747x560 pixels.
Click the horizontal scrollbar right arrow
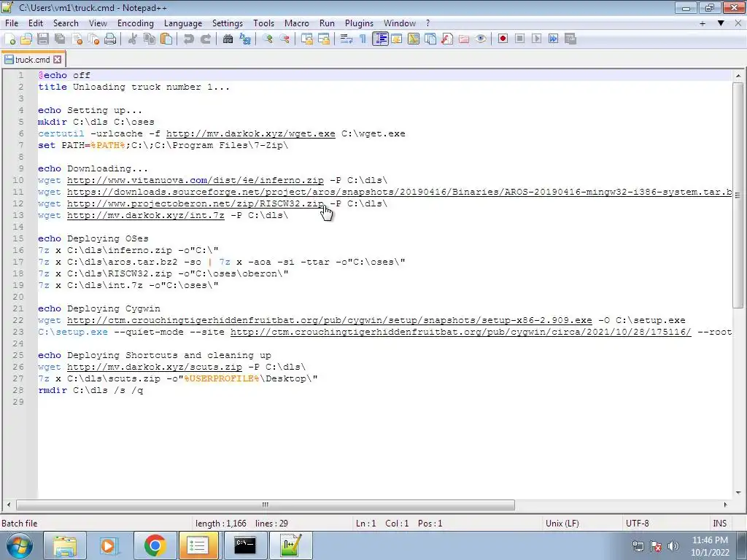[x=726, y=505]
